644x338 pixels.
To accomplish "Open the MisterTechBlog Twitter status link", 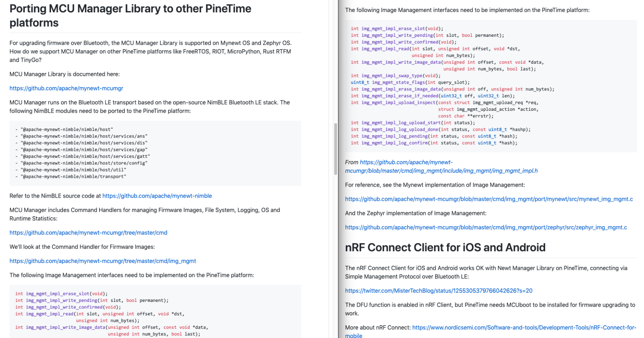I will [x=438, y=291].
